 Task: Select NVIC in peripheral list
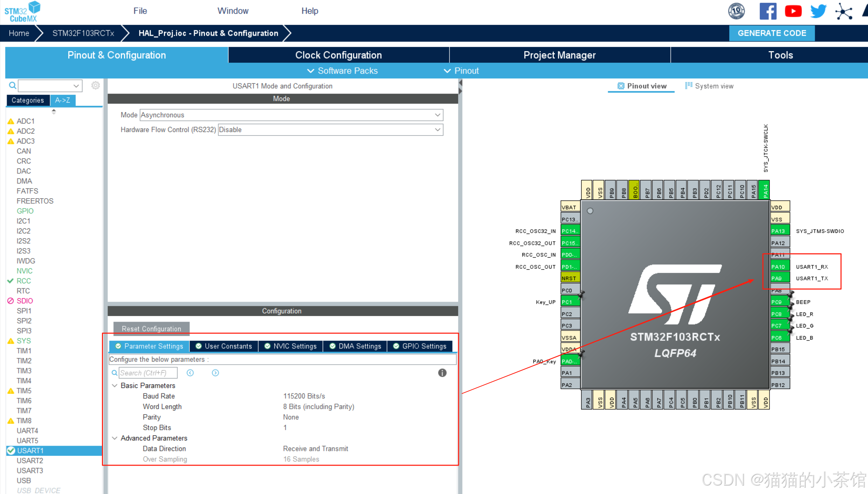(x=25, y=271)
